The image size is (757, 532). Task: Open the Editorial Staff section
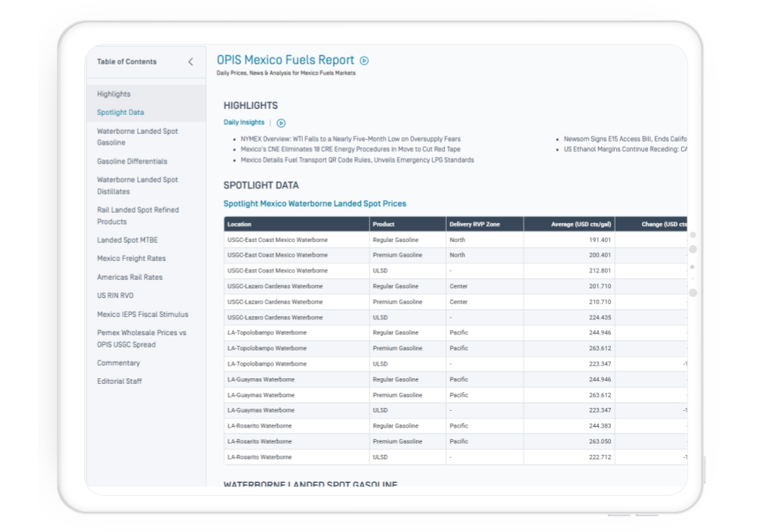pyautogui.click(x=119, y=381)
